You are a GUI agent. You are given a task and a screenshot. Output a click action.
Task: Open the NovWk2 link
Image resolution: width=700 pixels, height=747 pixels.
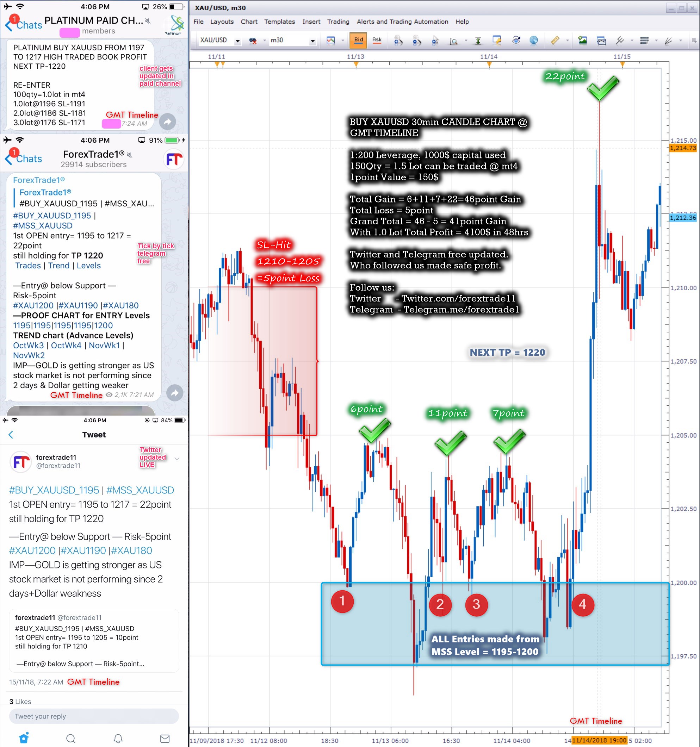(x=29, y=355)
